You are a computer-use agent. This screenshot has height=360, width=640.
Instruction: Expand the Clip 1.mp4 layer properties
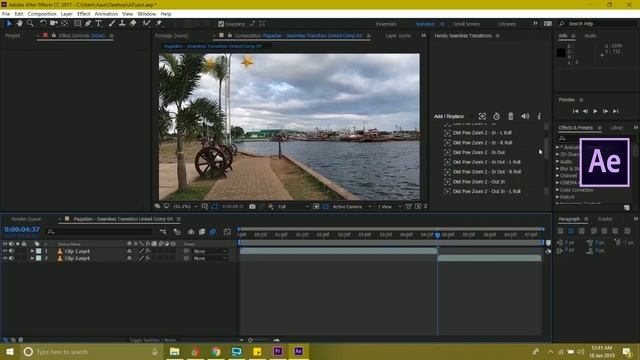(32, 251)
